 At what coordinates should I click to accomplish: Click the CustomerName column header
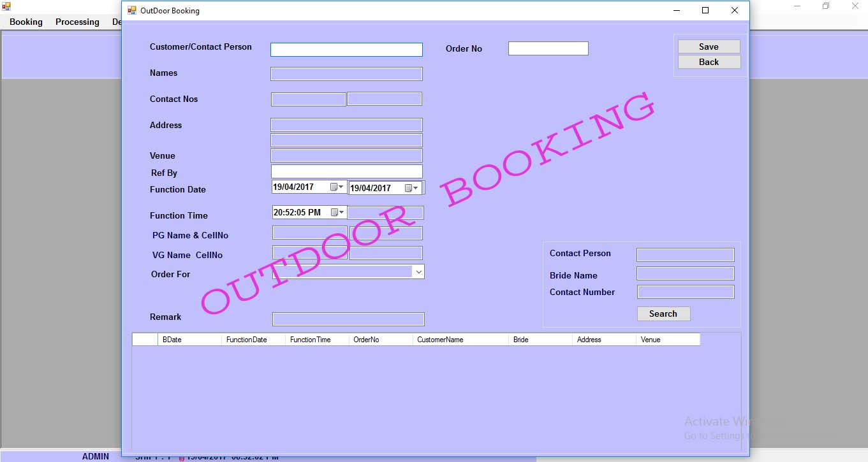[460, 340]
